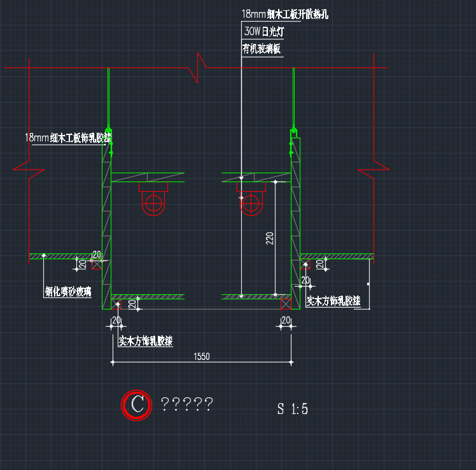This screenshot has width=476, height=470.
Task: Select the 实木方饰乳胶漆 label beside right glass panel
Action: tap(333, 301)
